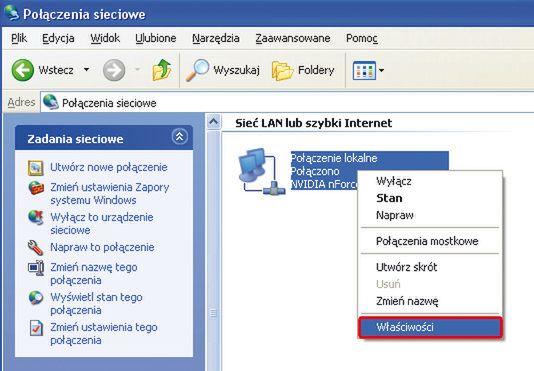Click Zmień nazwę tego połączenia link

click(x=94, y=274)
